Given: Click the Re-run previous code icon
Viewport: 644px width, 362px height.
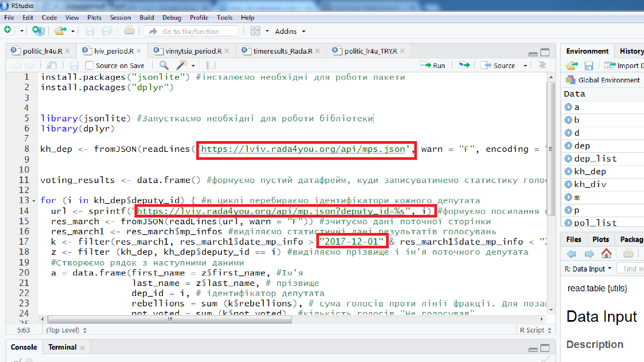Looking at the screenshot, I should [465, 65].
